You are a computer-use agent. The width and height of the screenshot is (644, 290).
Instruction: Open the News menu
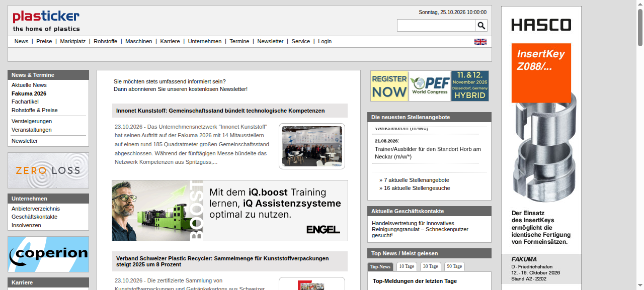[x=21, y=41]
